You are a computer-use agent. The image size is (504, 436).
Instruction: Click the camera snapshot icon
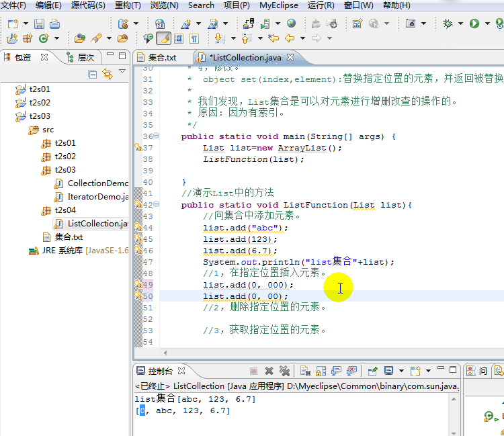point(411,24)
